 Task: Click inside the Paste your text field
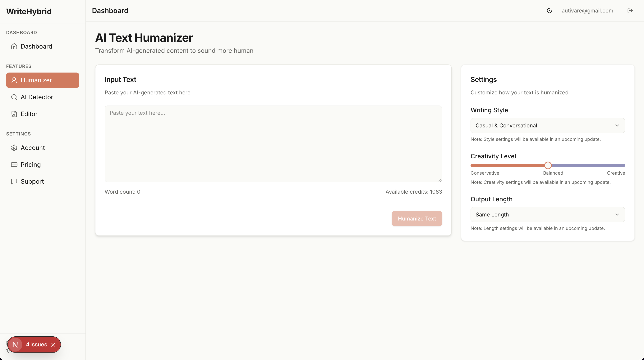click(273, 144)
